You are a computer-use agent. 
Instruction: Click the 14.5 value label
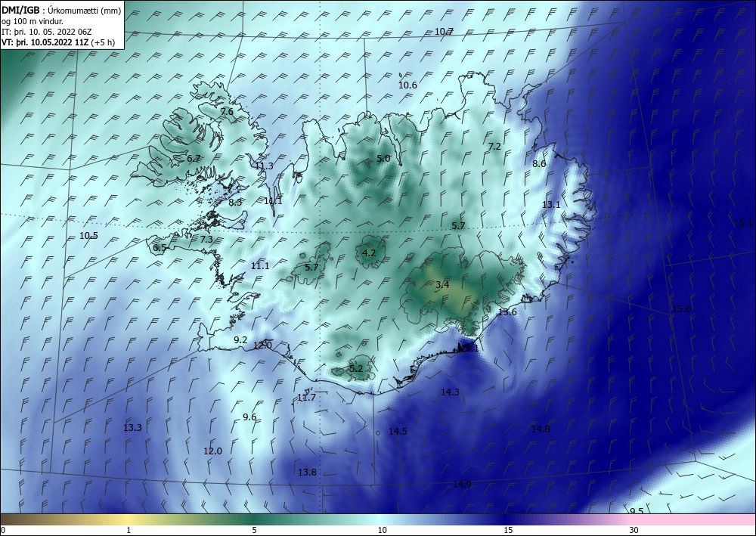[398, 432]
